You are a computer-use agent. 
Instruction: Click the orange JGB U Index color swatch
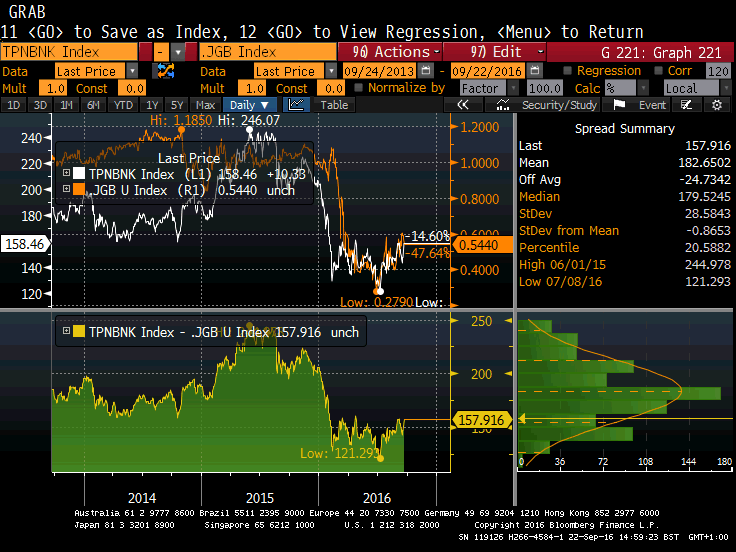click(x=79, y=189)
